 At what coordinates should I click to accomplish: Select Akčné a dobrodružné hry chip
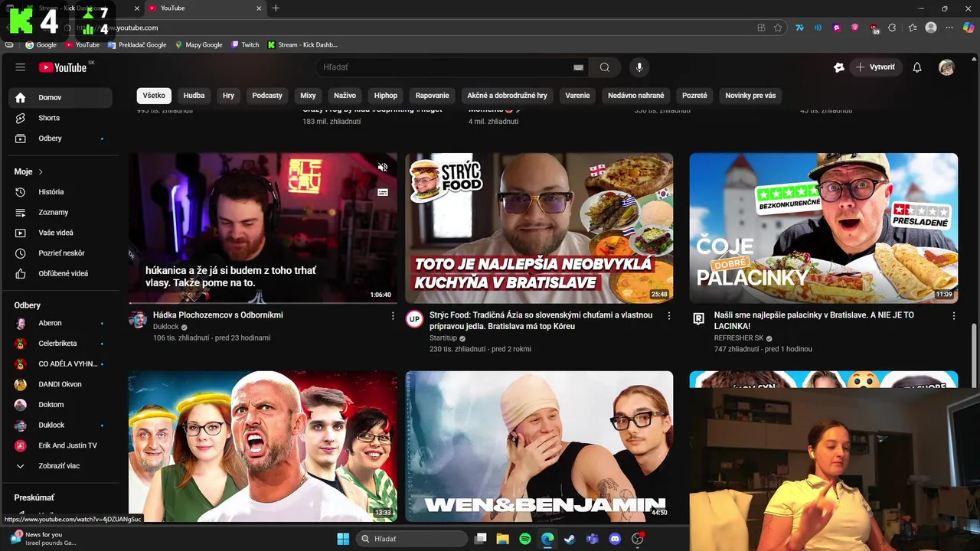pos(507,96)
